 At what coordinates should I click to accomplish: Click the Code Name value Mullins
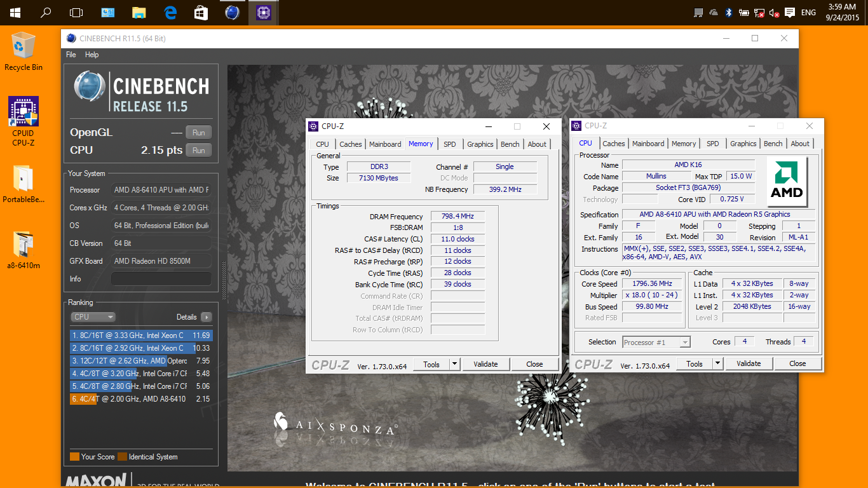(x=656, y=176)
